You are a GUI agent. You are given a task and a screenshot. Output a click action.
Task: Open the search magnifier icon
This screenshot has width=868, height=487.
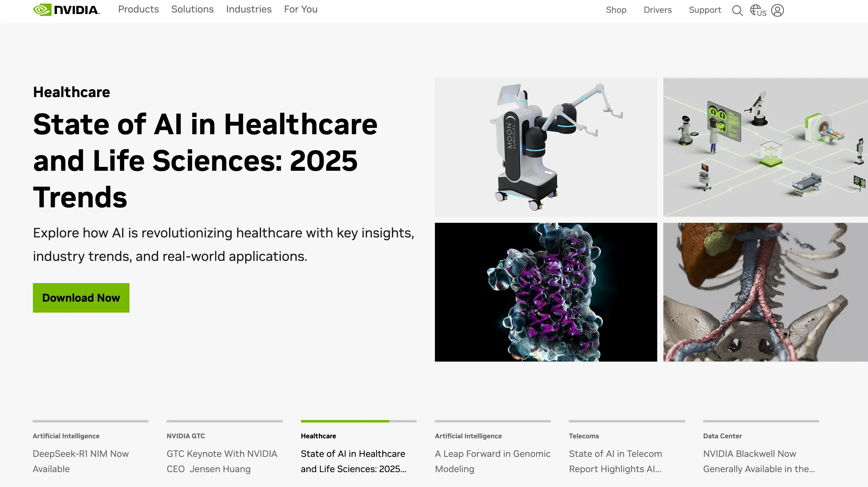[737, 10]
